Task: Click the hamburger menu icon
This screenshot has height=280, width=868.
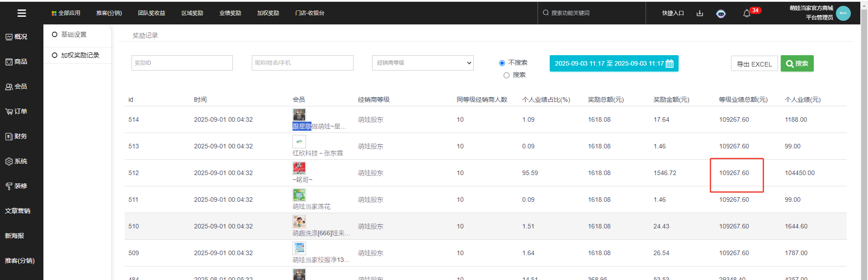Action: pos(22,13)
